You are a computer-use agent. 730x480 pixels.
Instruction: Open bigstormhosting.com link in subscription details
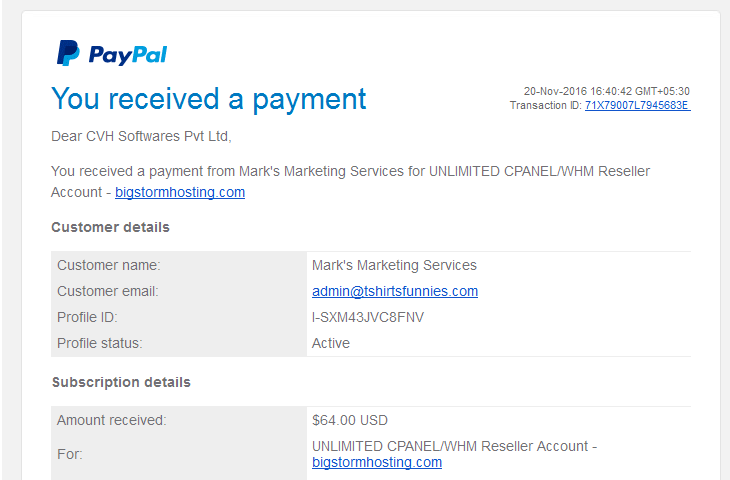377,462
